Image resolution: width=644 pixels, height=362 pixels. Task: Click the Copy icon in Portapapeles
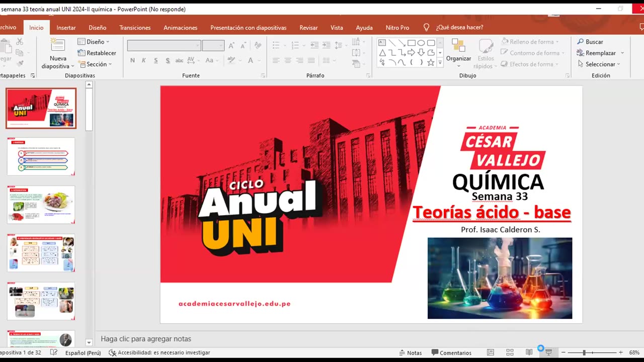pos(20,53)
